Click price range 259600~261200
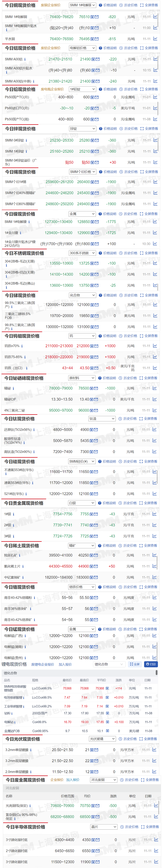 [x=60, y=182]
